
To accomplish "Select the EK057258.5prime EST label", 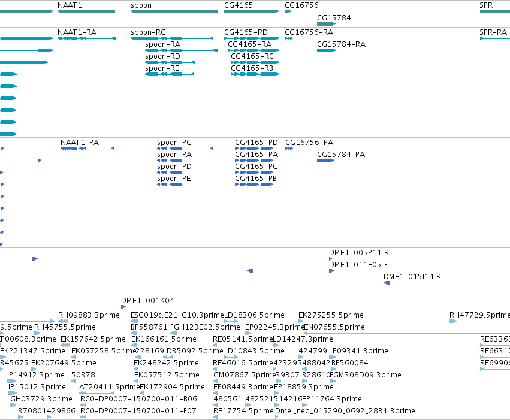I will [103, 351].
